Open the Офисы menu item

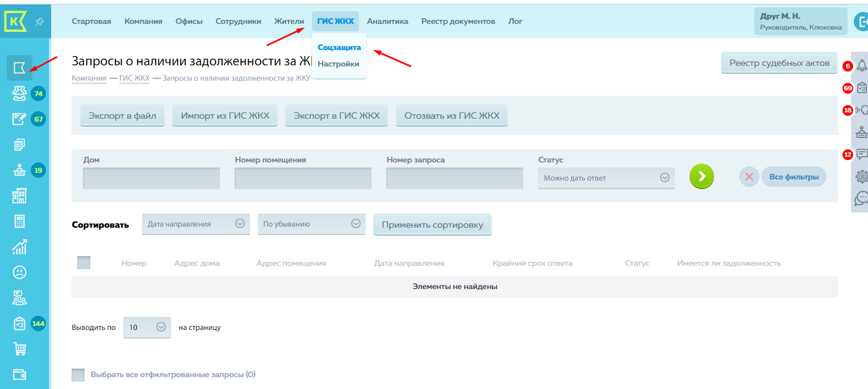tap(189, 21)
